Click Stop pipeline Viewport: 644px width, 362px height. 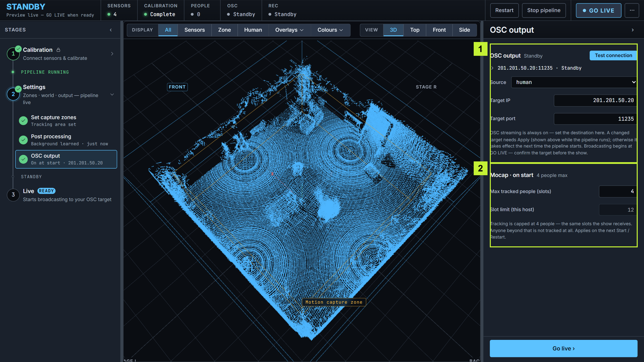tap(544, 10)
